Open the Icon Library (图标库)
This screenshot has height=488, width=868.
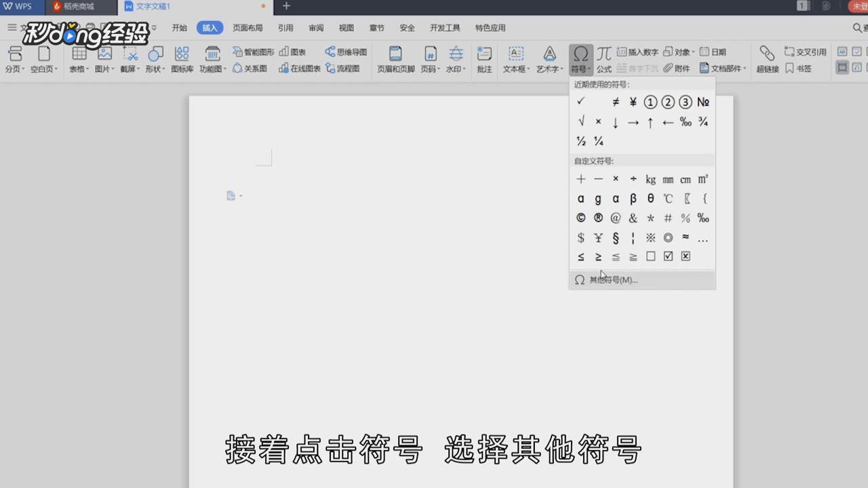coord(182,60)
